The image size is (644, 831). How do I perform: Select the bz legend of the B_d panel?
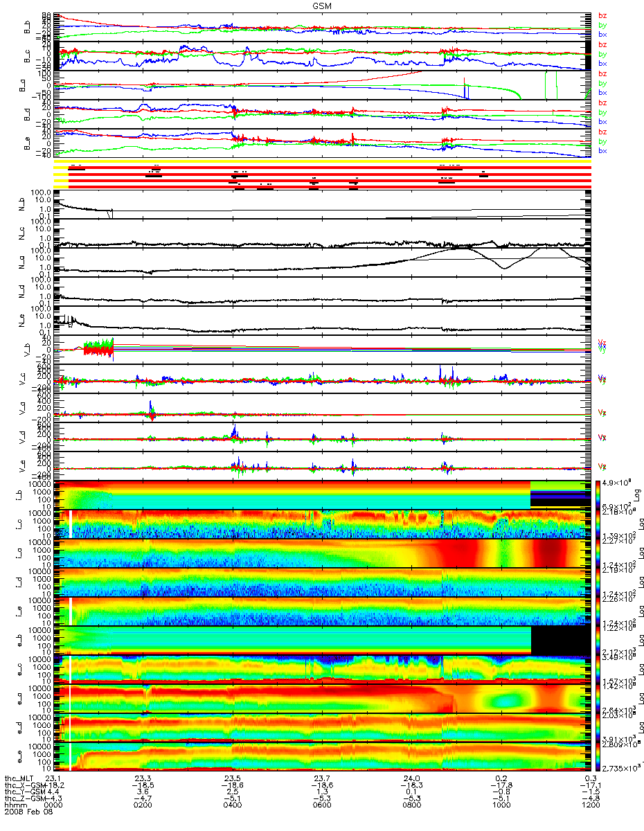[x=602, y=102]
